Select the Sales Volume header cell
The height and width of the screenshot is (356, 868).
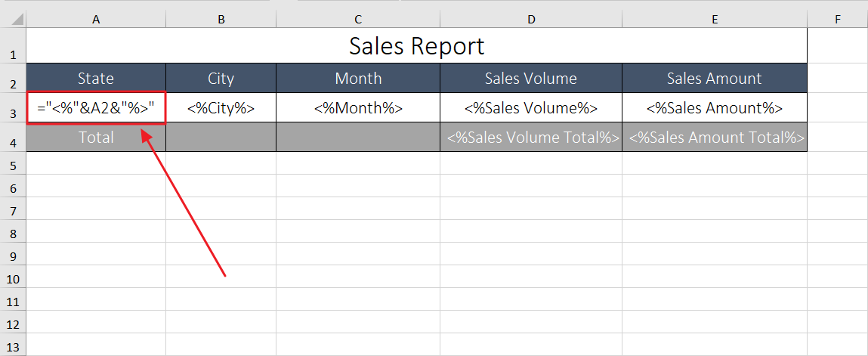(531, 79)
